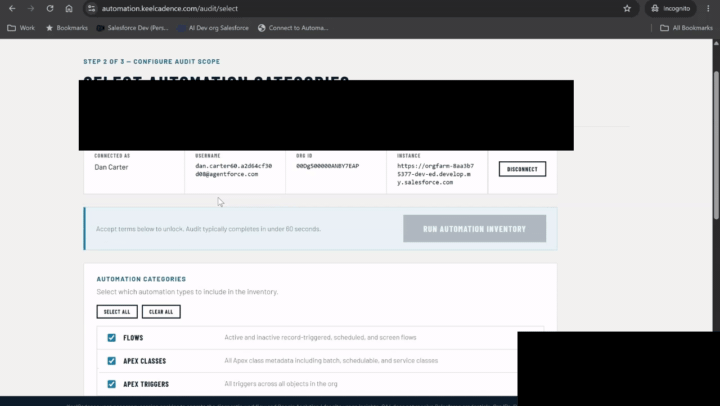Click the 'Apex Classes' category label

tap(145, 361)
